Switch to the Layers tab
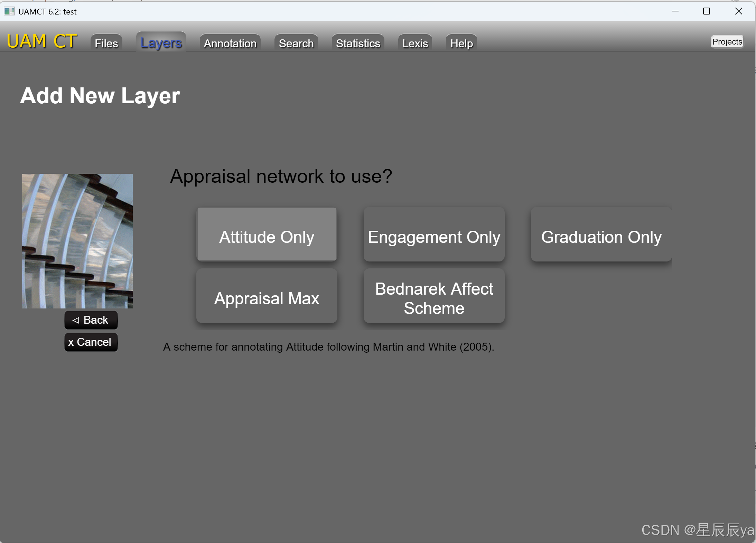The height and width of the screenshot is (543, 756). 161,43
